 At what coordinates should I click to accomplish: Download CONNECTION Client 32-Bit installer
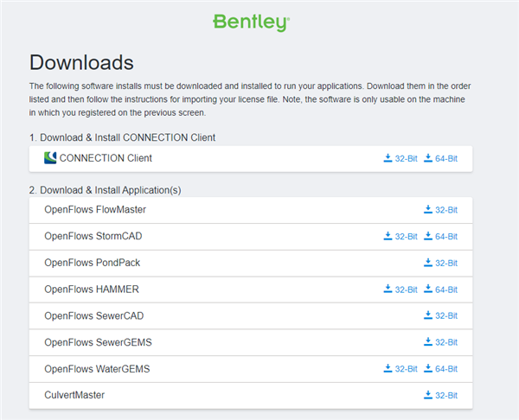(400, 158)
